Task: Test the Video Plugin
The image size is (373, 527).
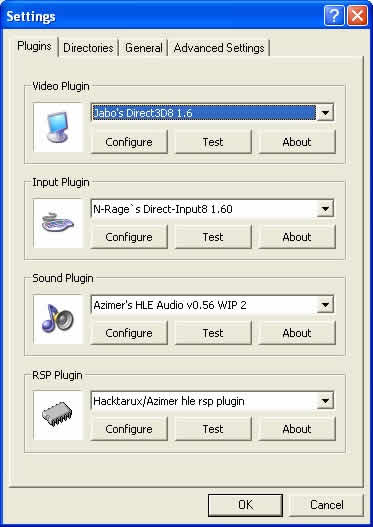Action: 213,142
